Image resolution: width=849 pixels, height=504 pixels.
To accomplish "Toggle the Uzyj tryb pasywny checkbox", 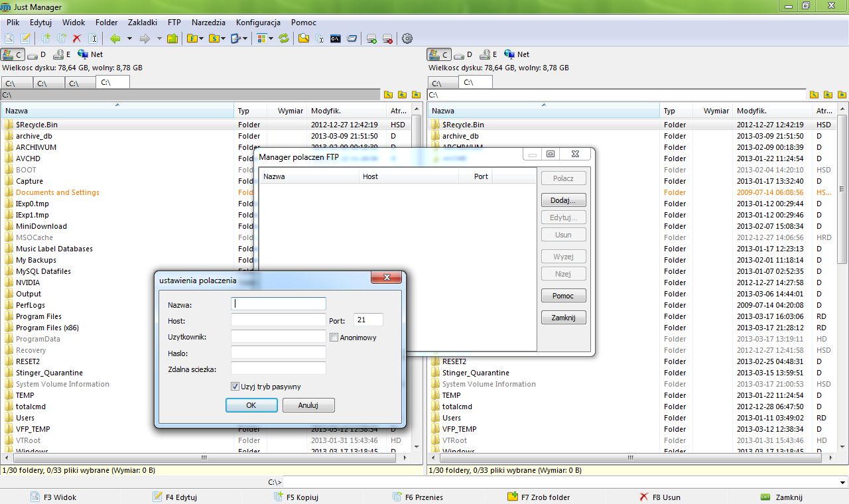I will click(x=235, y=387).
